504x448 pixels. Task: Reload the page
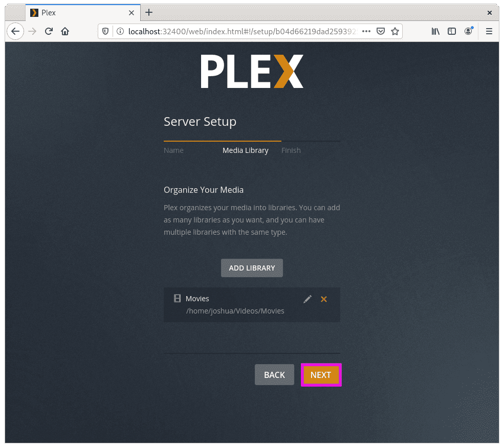[49, 31]
